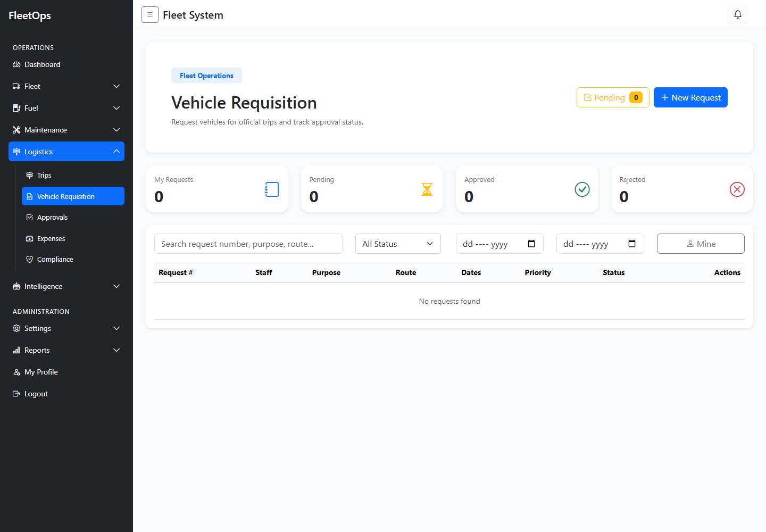766x532 pixels.
Task: Click the Logistics signpost icon
Action: point(16,152)
